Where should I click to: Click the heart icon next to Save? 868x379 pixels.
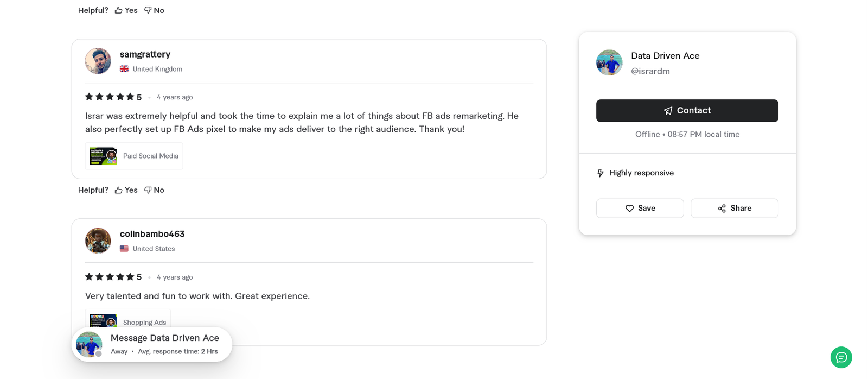[x=629, y=208]
